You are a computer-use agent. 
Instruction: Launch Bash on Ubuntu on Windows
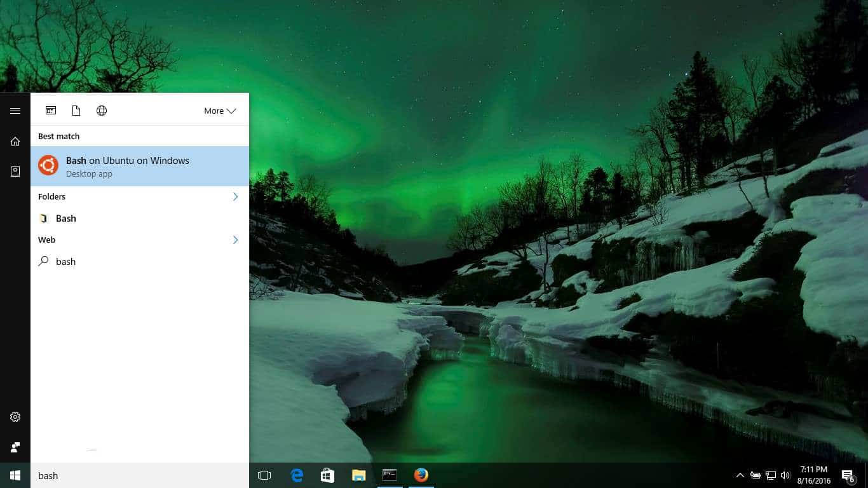point(140,166)
